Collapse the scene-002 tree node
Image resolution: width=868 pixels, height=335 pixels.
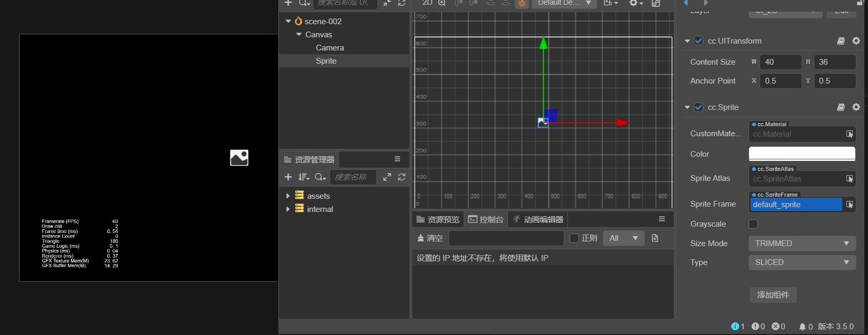288,21
